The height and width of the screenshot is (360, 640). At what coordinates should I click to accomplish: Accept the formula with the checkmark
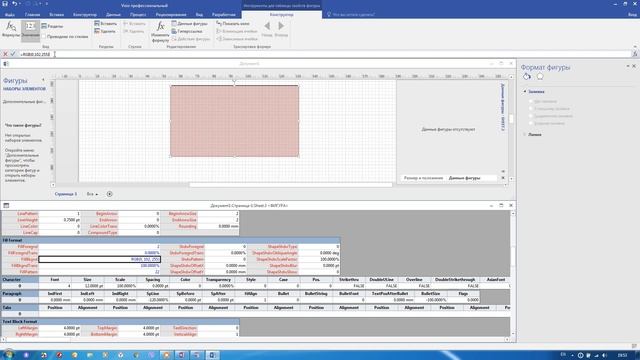(13, 54)
